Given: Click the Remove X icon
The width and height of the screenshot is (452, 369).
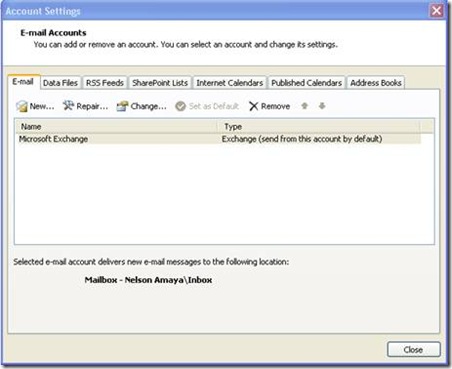Looking at the screenshot, I should [x=254, y=106].
